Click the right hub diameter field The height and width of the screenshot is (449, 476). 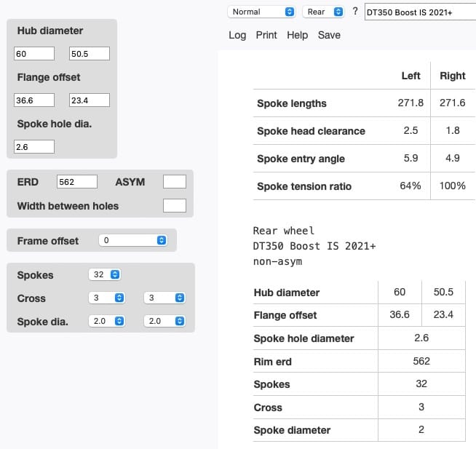tap(90, 54)
